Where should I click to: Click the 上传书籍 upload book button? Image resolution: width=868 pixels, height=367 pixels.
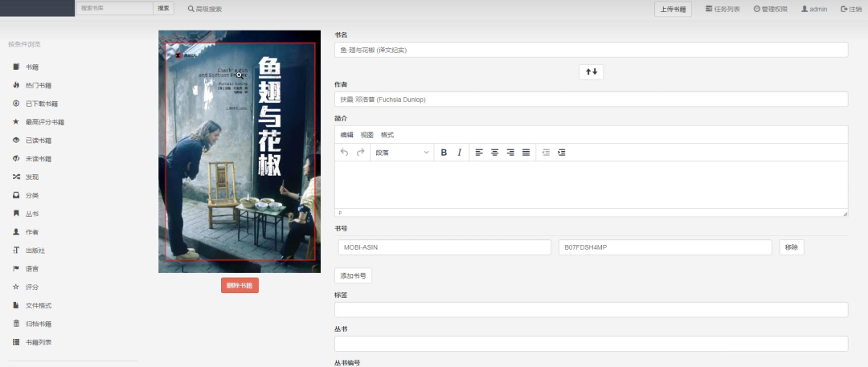point(674,9)
